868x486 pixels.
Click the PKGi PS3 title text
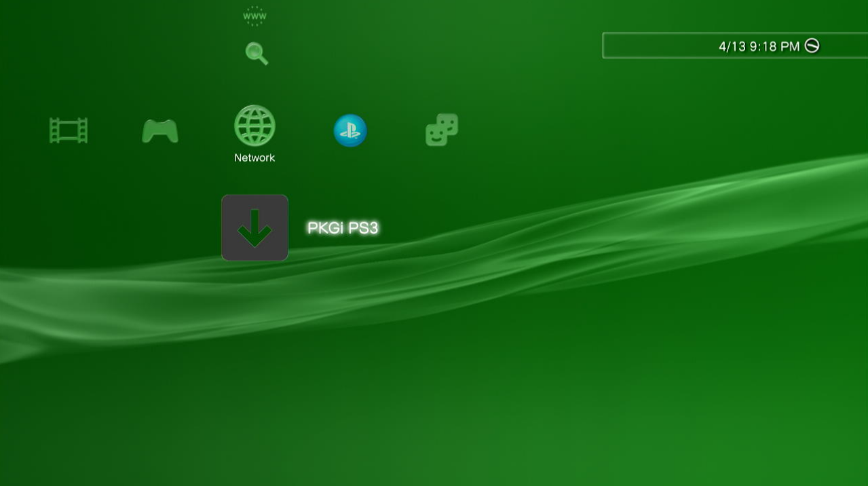343,228
